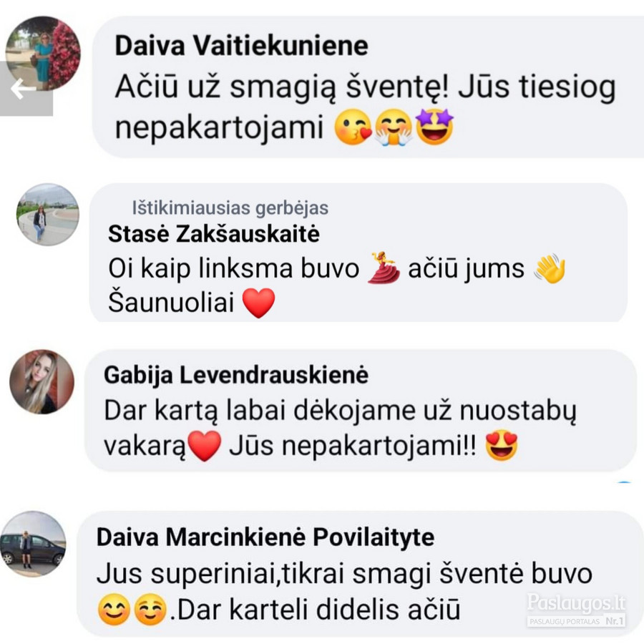Click the name Daiva Marcinkienė Povilaityte

[265, 537]
